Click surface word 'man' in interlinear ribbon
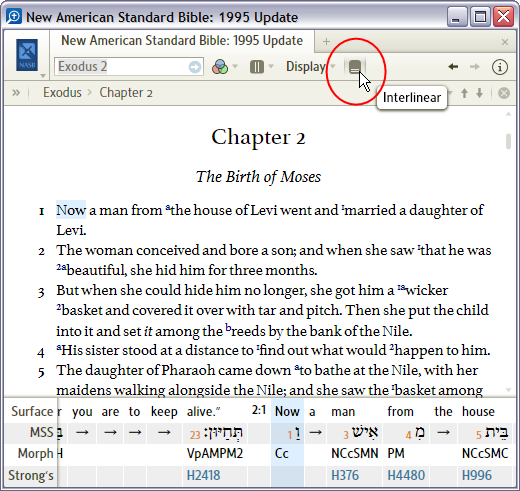Image resolution: width=520 pixels, height=491 pixels. (x=343, y=412)
